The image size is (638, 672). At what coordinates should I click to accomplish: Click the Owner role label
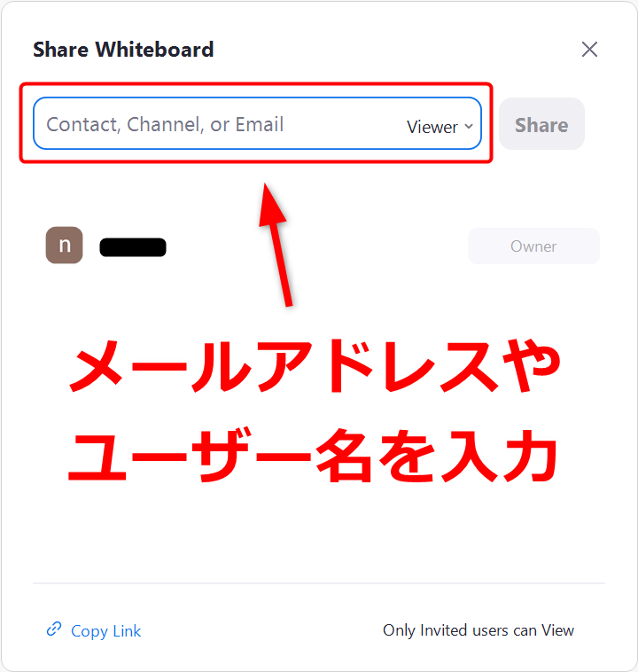[x=533, y=246]
